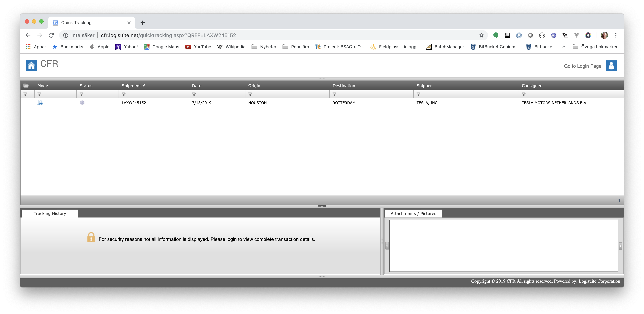The width and height of the screenshot is (644, 314).
Task: Open the Consignee column filter icon
Action: coord(523,94)
